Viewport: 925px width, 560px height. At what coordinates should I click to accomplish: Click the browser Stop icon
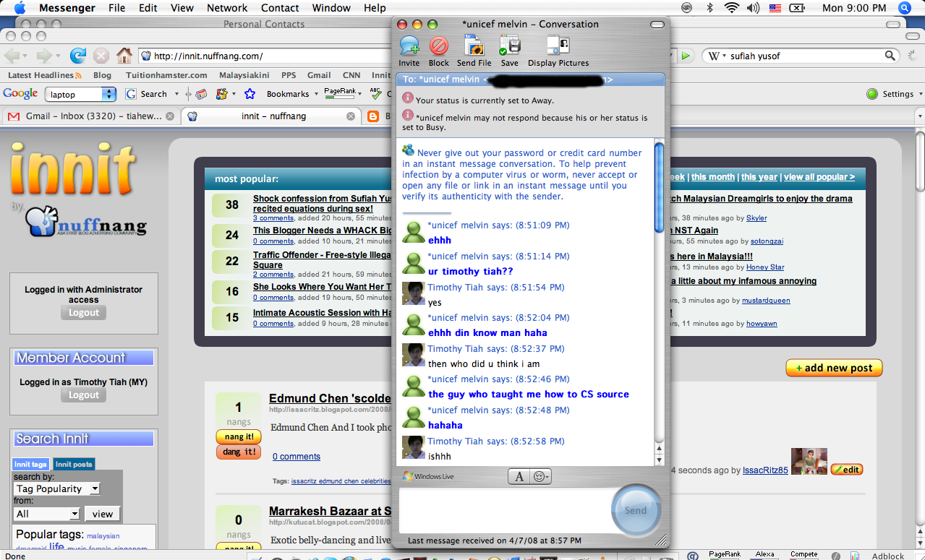pyautogui.click(x=101, y=56)
